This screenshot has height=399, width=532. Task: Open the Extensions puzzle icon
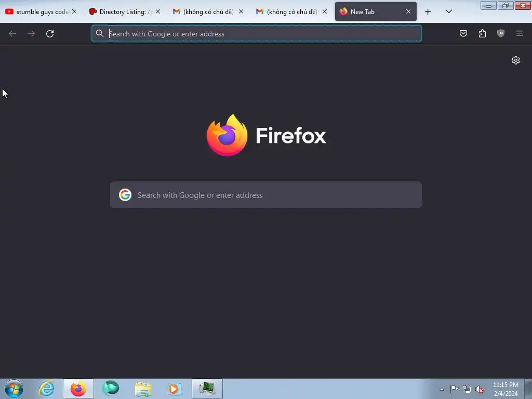coord(482,33)
